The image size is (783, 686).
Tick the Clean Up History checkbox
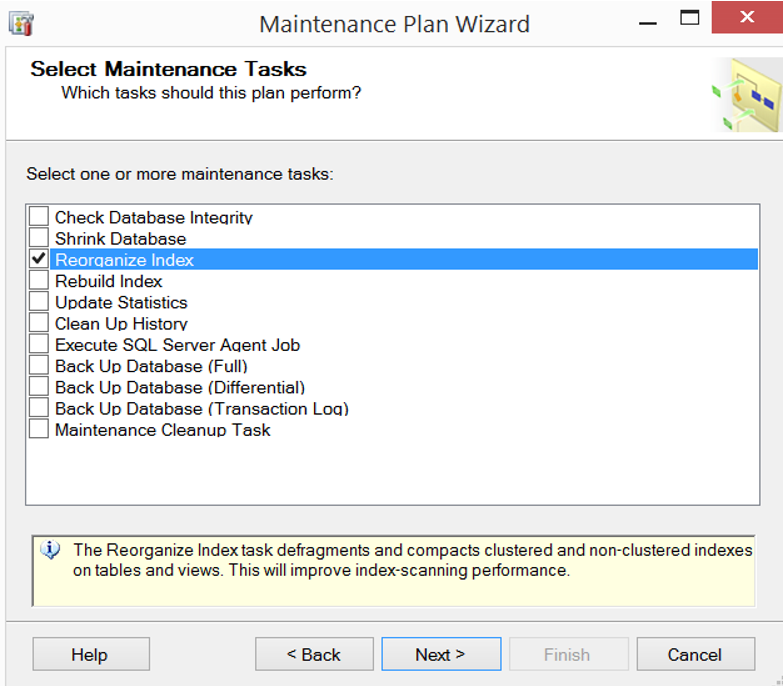coord(38,323)
